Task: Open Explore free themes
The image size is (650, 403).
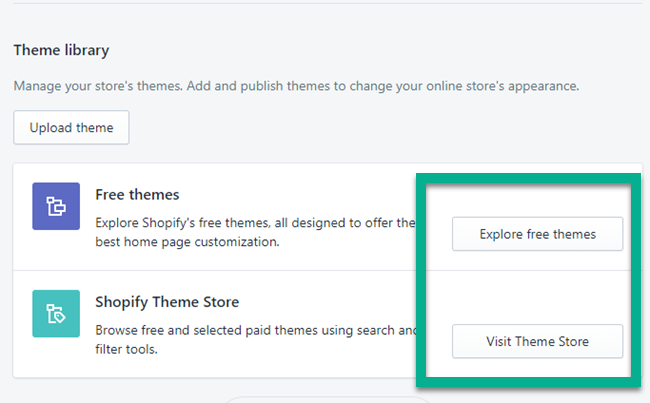Action: click(537, 234)
